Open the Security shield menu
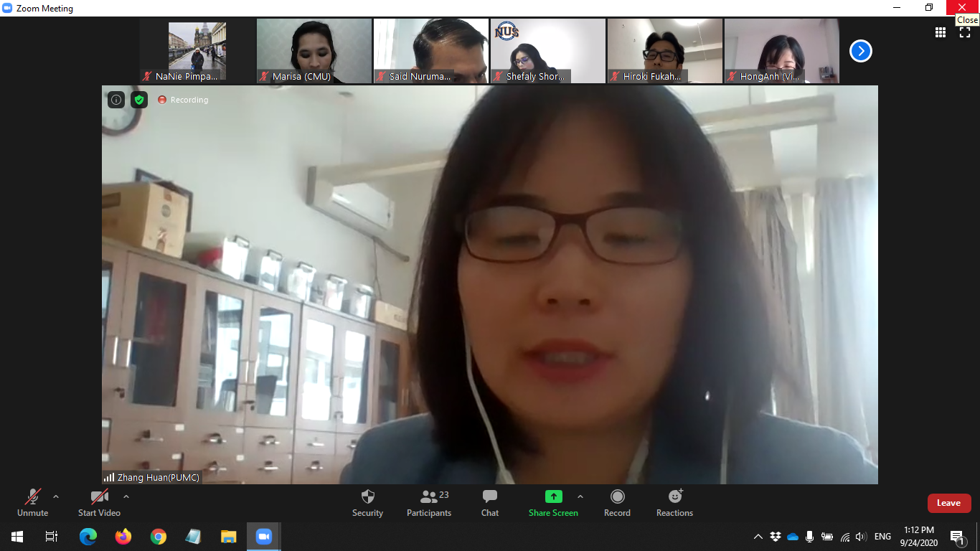Image resolution: width=980 pixels, height=551 pixels. [367, 502]
